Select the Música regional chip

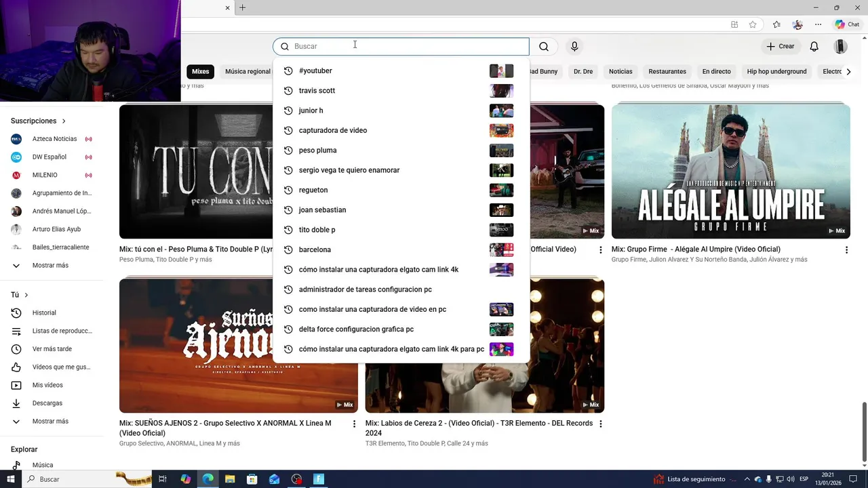(x=247, y=71)
